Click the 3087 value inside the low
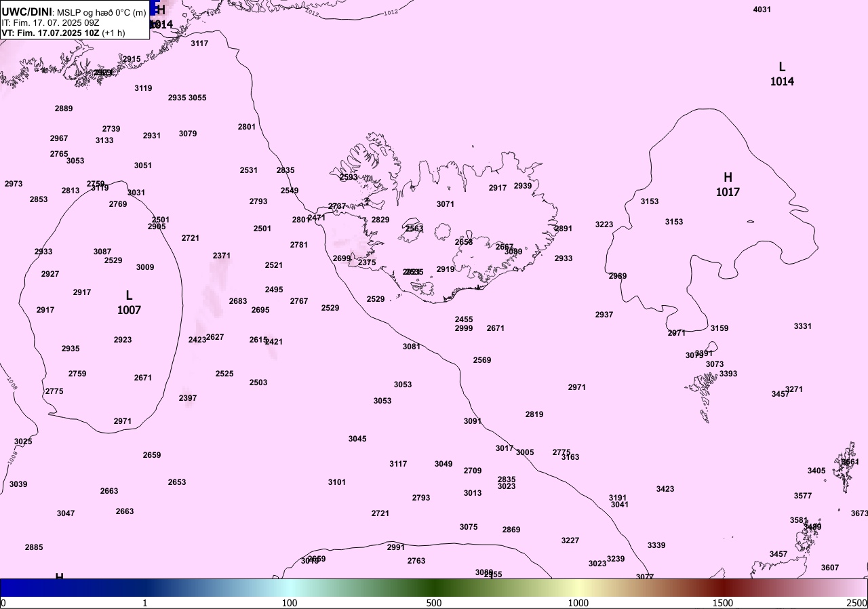 coord(102,252)
